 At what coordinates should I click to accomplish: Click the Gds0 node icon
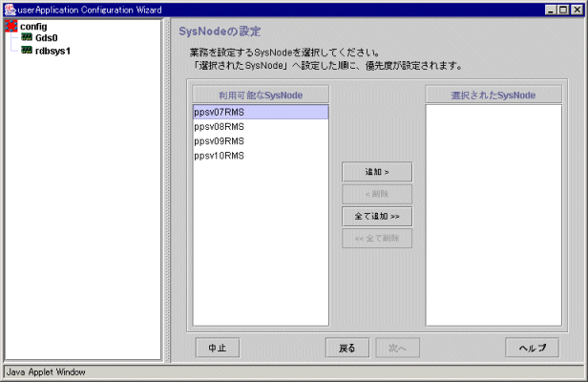tap(27, 38)
